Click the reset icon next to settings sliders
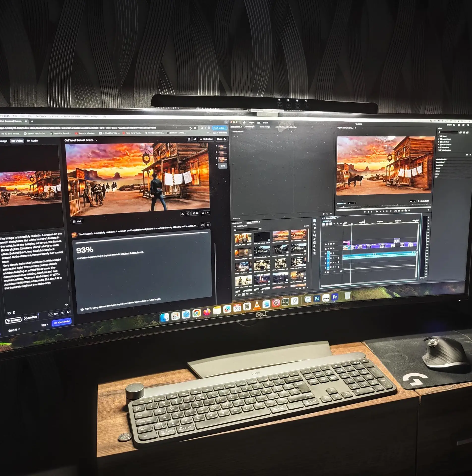This screenshot has height=476, width=472. click(68, 312)
